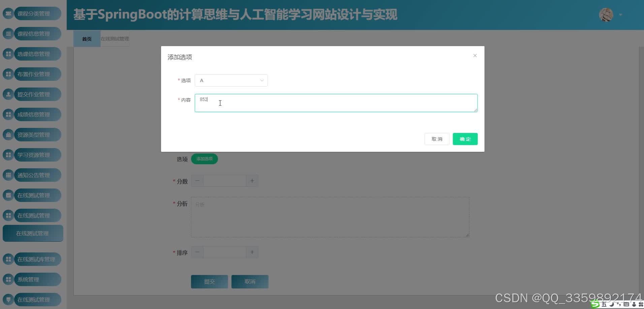This screenshot has width=644, height=309.
Task: Switch to the 在线测试管理 tab
Action: [x=115, y=38]
